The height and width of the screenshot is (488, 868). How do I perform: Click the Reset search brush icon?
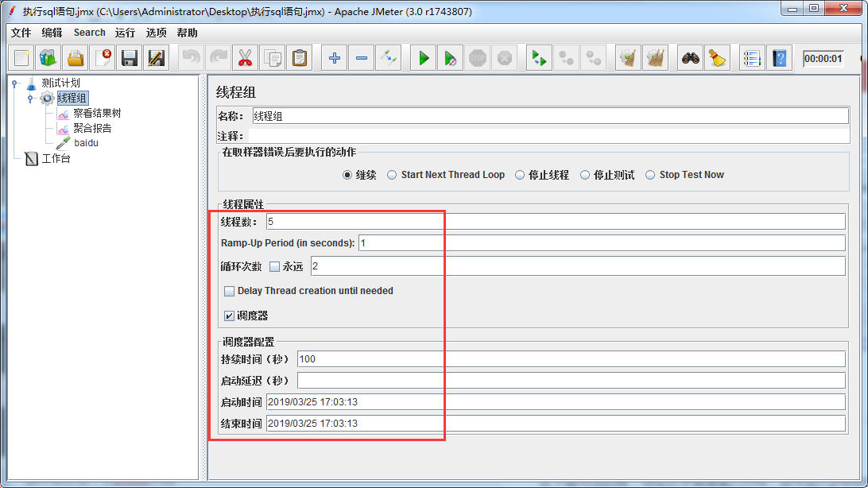point(718,58)
